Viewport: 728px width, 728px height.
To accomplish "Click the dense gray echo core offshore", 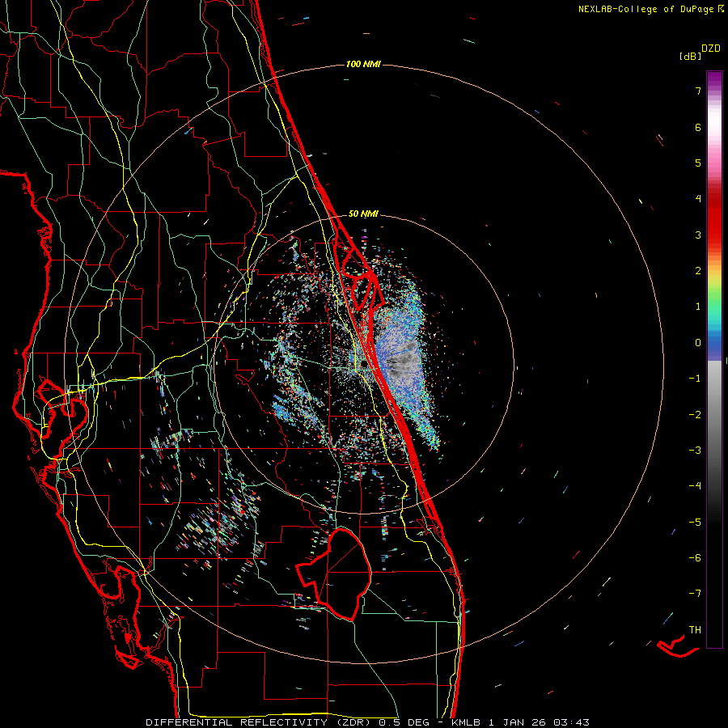I will click(403, 358).
